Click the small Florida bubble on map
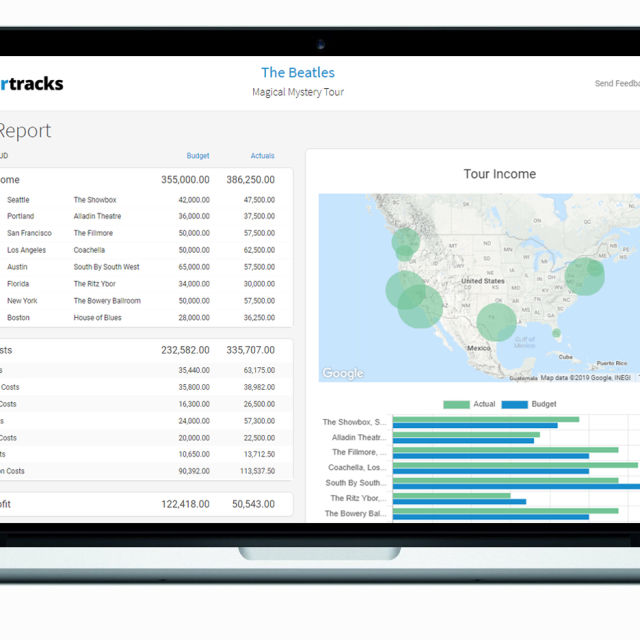Screen dimensions: 640x640 tap(556, 333)
